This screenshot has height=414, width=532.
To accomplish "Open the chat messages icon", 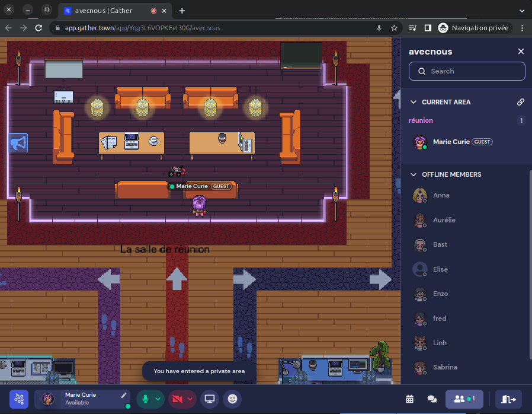I will click(x=432, y=399).
